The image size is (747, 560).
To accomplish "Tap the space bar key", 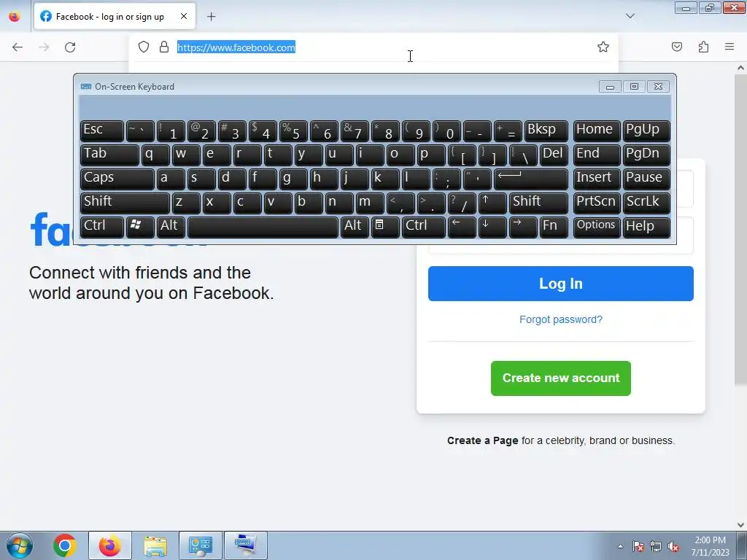I will [x=263, y=227].
